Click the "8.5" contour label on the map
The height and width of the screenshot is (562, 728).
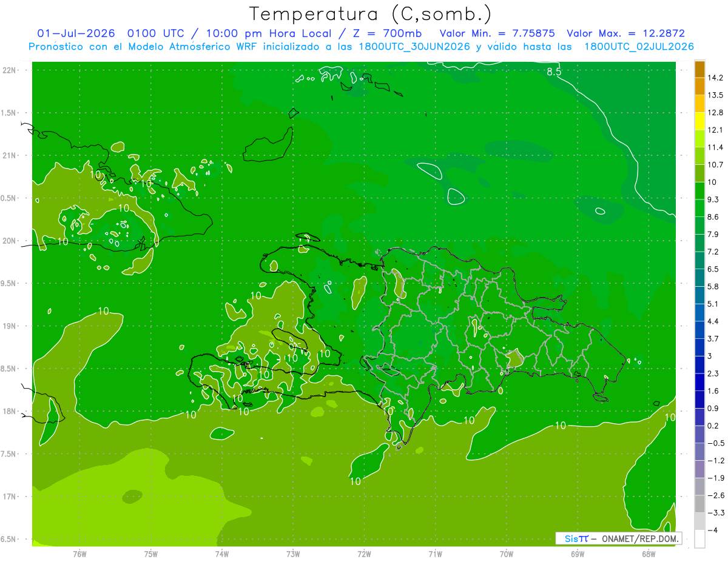[x=554, y=72]
